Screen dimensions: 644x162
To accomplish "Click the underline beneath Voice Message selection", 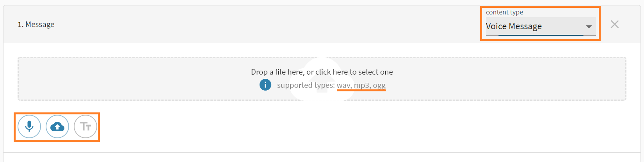I will 541,35.
